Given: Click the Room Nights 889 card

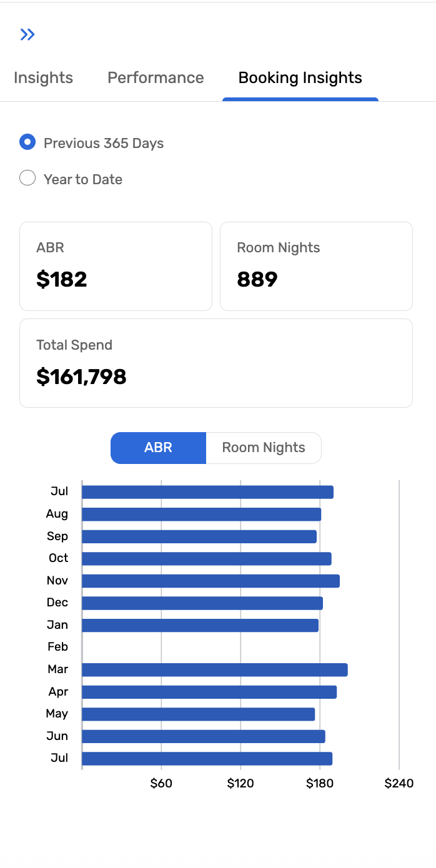Looking at the screenshot, I should pyautogui.click(x=316, y=266).
